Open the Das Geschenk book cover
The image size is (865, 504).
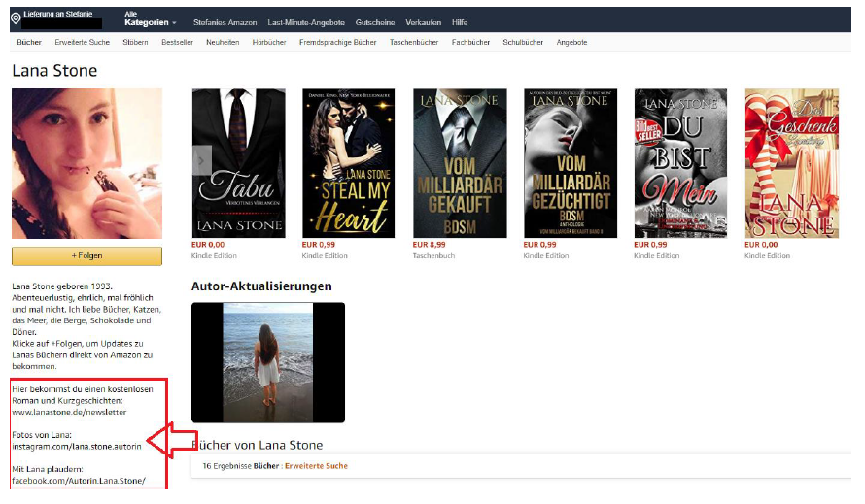(x=792, y=163)
